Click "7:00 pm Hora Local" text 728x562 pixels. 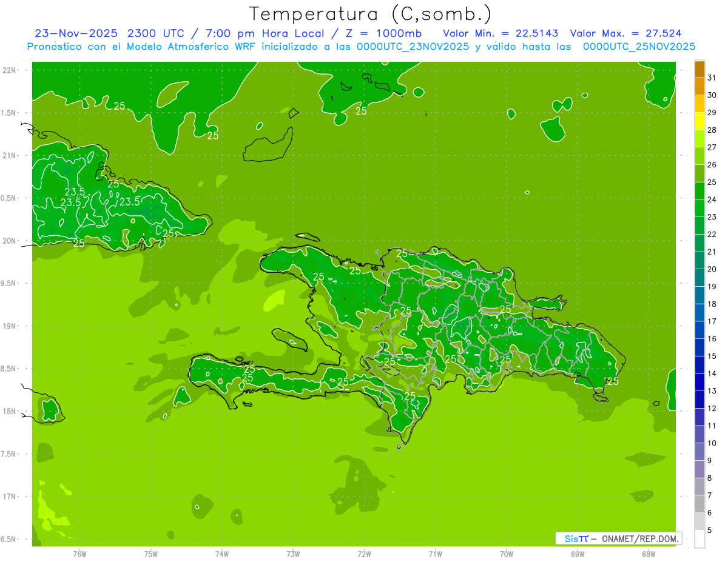(265, 33)
